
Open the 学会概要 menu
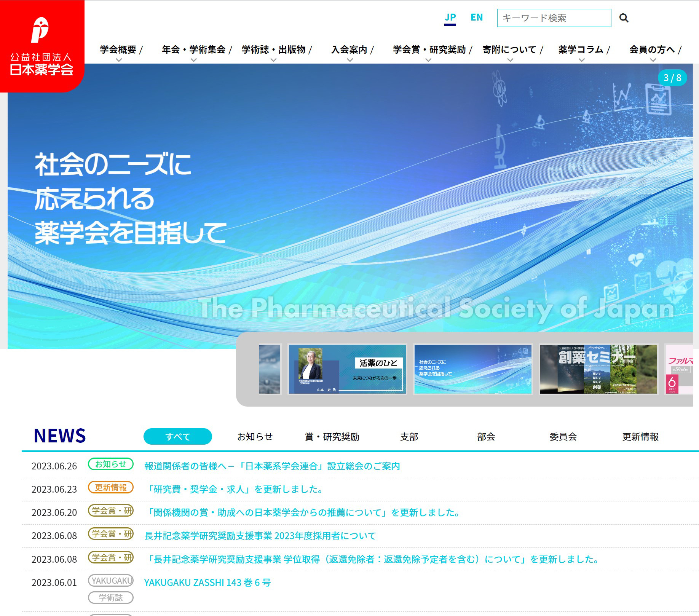pyautogui.click(x=118, y=49)
